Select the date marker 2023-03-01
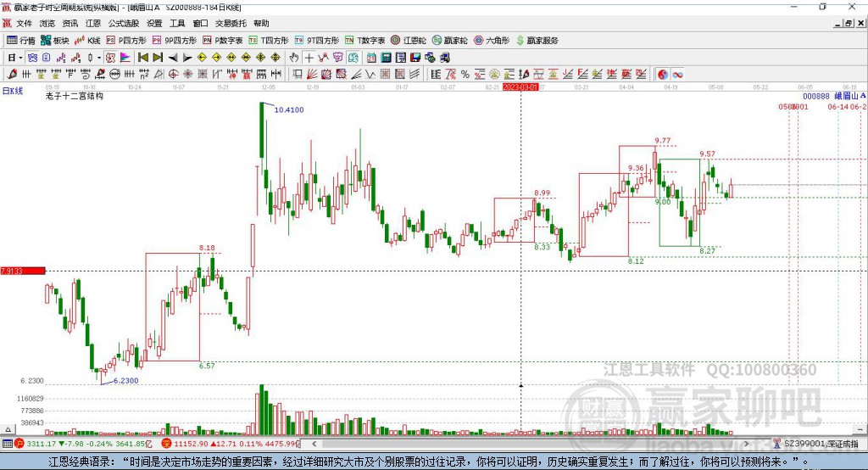This screenshot has height=470, width=868. [520, 87]
